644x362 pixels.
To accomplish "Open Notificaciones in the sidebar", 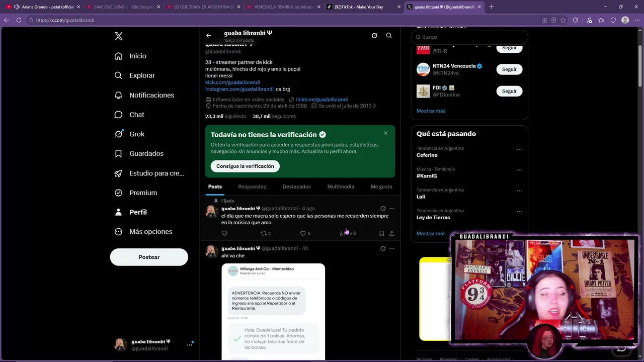I will click(144, 95).
